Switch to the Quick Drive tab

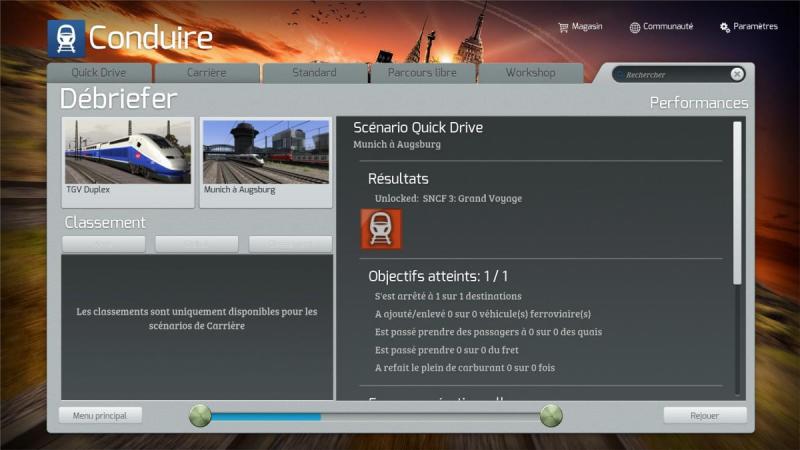tap(99, 72)
